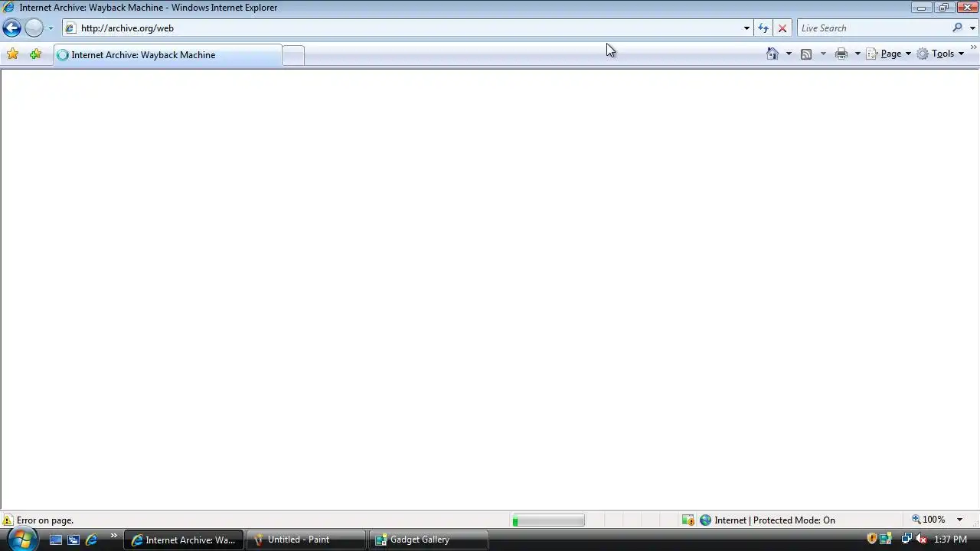Expand the Print options dropdown arrow
Viewport: 980px width, 551px height.
[x=857, y=54]
